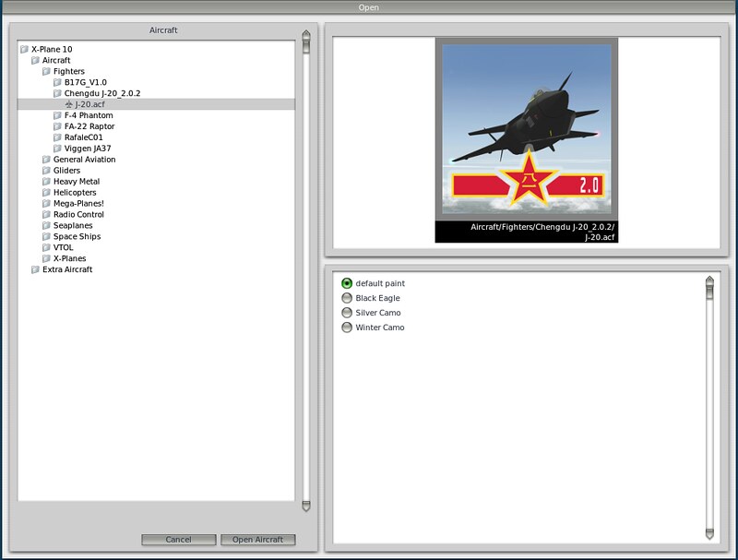This screenshot has height=560, width=738.
Task: Click the X-Plane 10 root folder icon
Action: tap(25, 49)
